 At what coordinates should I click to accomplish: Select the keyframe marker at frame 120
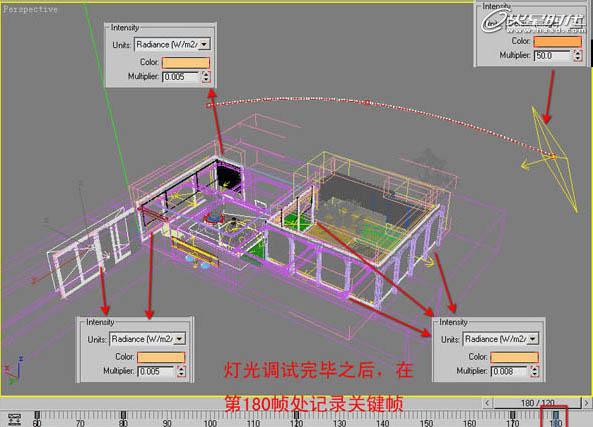tap(296, 415)
